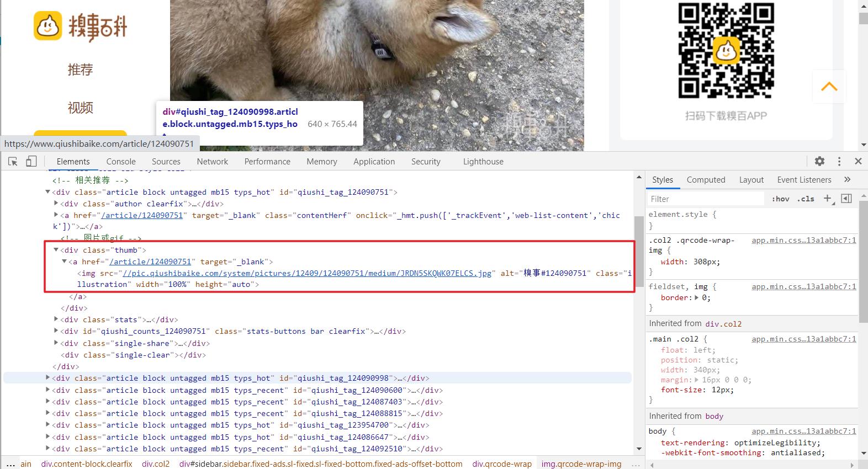868x469 pixels.
Task: Expand the qiushi_tag_124092510 article div
Action: point(47,449)
